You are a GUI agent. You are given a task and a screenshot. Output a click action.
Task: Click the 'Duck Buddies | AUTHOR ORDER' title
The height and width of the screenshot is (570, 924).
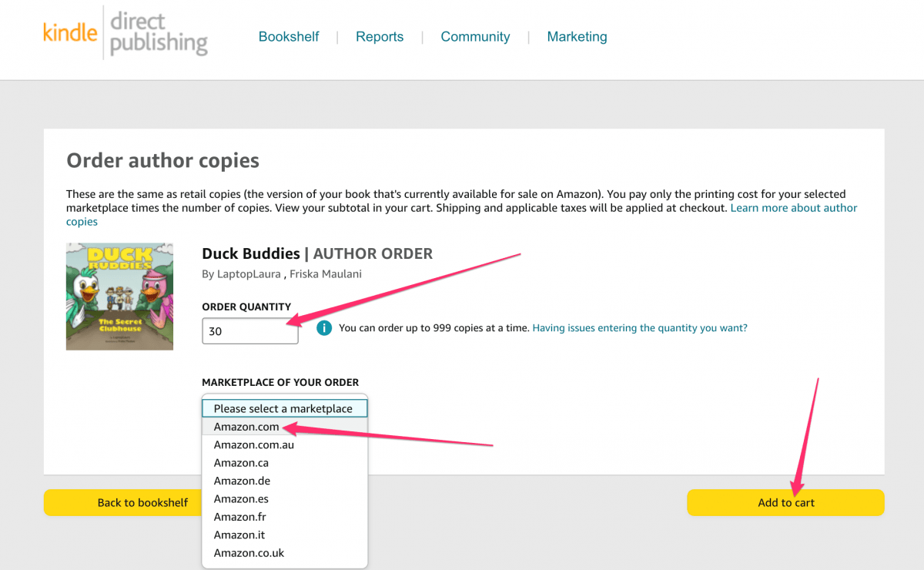317,253
